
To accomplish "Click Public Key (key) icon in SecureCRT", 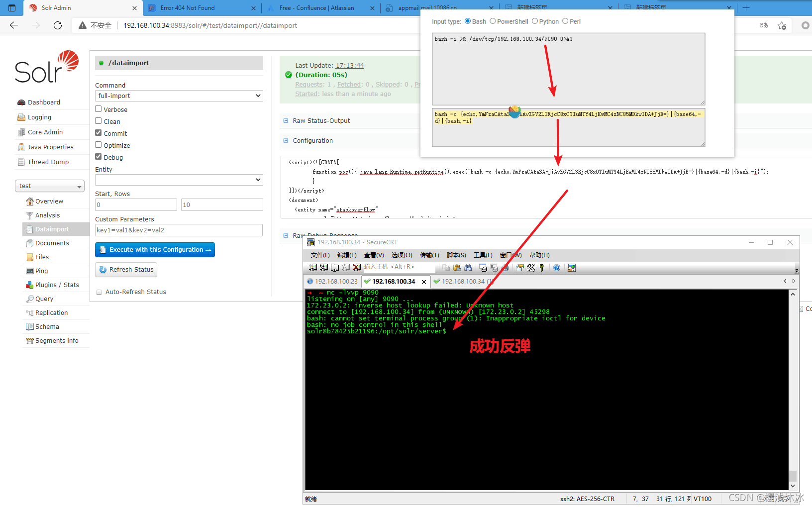I will (542, 268).
